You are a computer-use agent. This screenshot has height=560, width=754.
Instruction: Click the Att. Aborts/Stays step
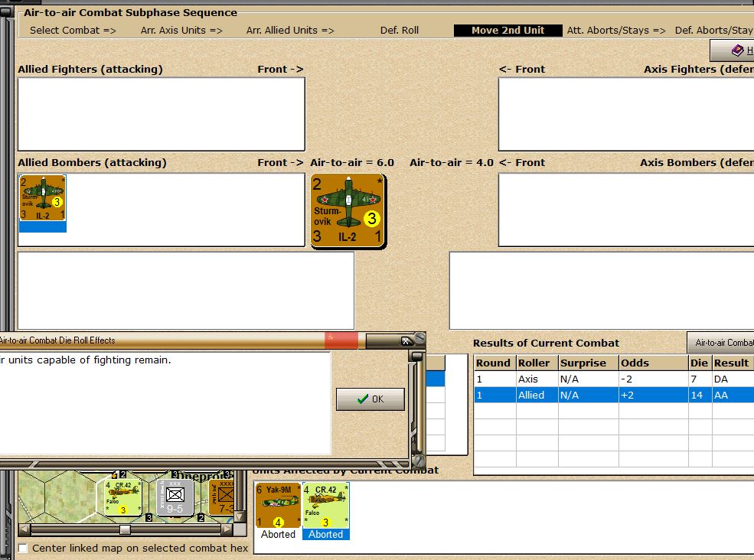point(616,31)
